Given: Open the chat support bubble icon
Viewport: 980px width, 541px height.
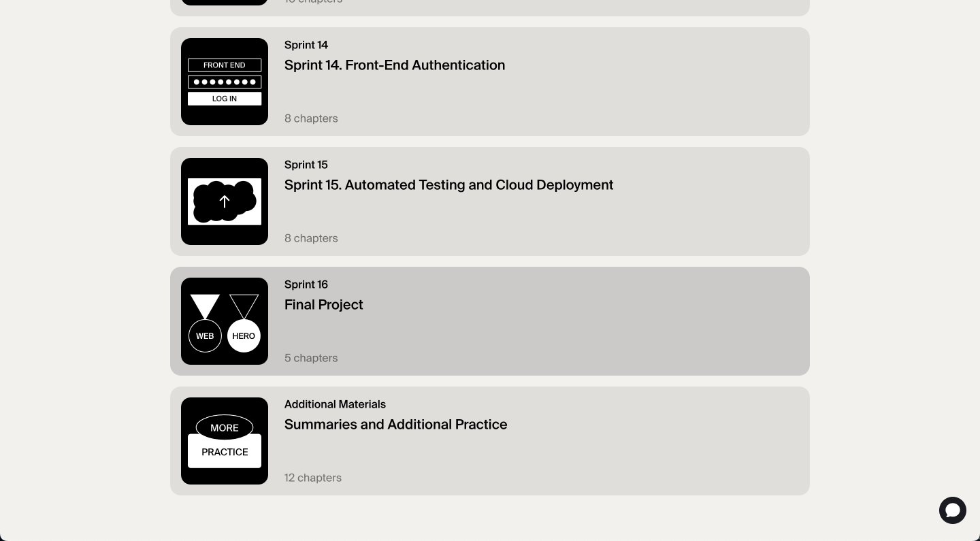Looking at the screenshot, I should point(953,510).
